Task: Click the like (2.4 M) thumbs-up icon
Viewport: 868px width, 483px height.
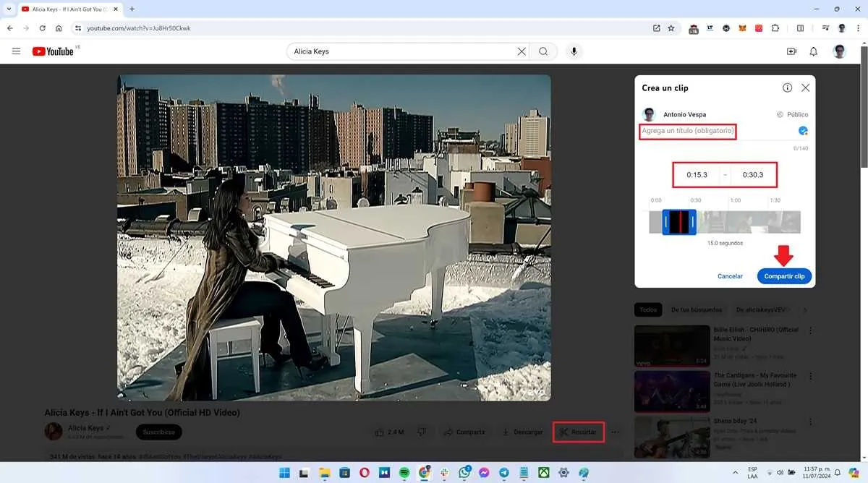Action: click(x=380, y=432)
